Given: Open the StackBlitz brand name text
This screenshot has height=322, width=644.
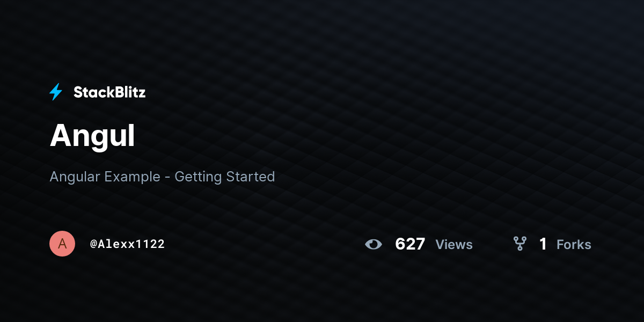Looking at the screenshot, I should pyautogui.click(x=109, y=92).
